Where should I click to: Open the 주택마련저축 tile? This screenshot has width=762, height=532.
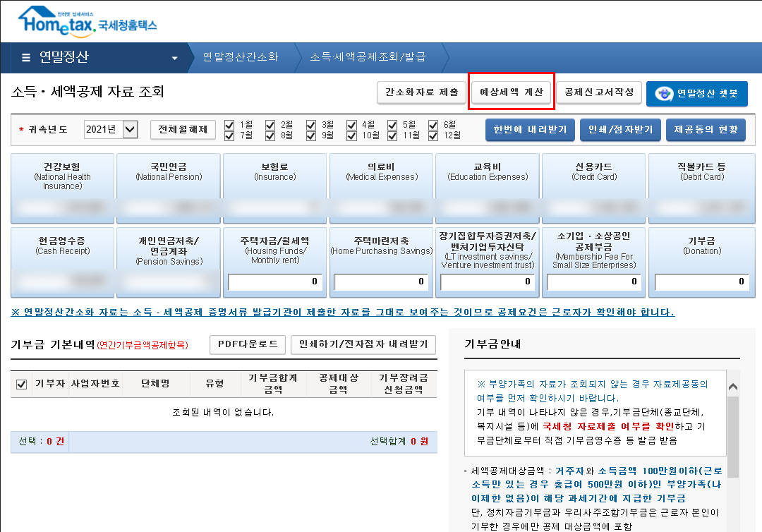pos(382,262)
